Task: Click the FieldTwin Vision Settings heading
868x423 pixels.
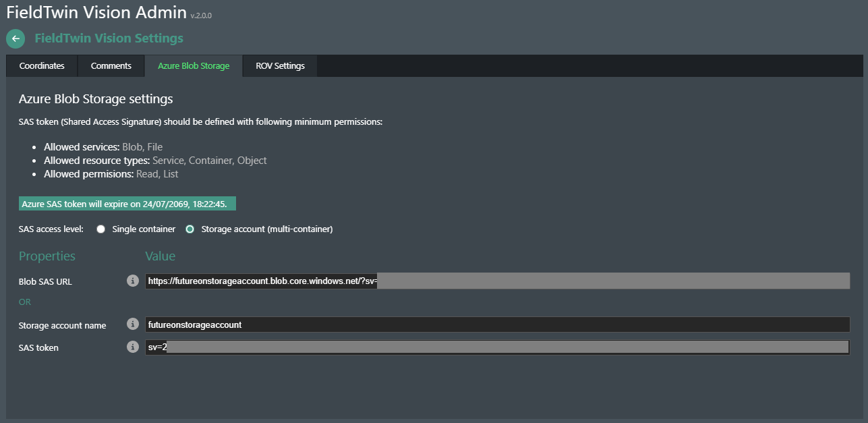Action: point(109,38)
